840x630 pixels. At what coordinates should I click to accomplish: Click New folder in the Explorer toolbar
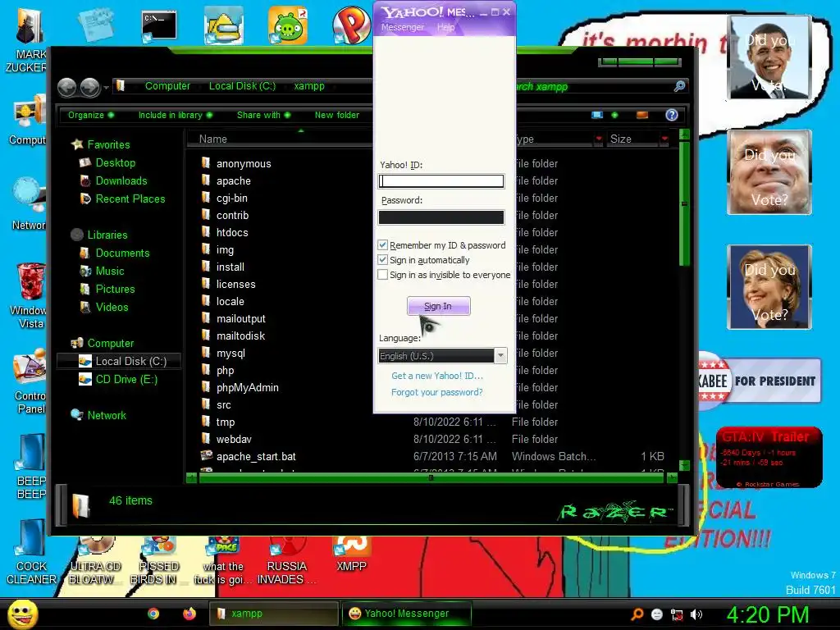point(337,115)
